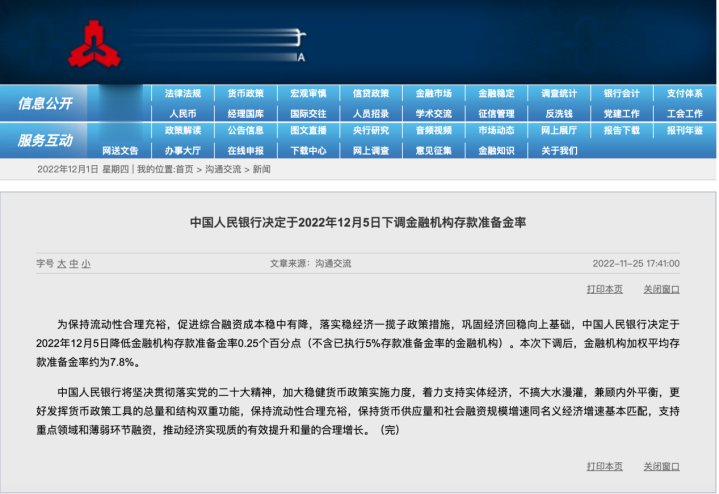
Task: Click the 关闭窗口 link above the article
Action: click(661, 289)
